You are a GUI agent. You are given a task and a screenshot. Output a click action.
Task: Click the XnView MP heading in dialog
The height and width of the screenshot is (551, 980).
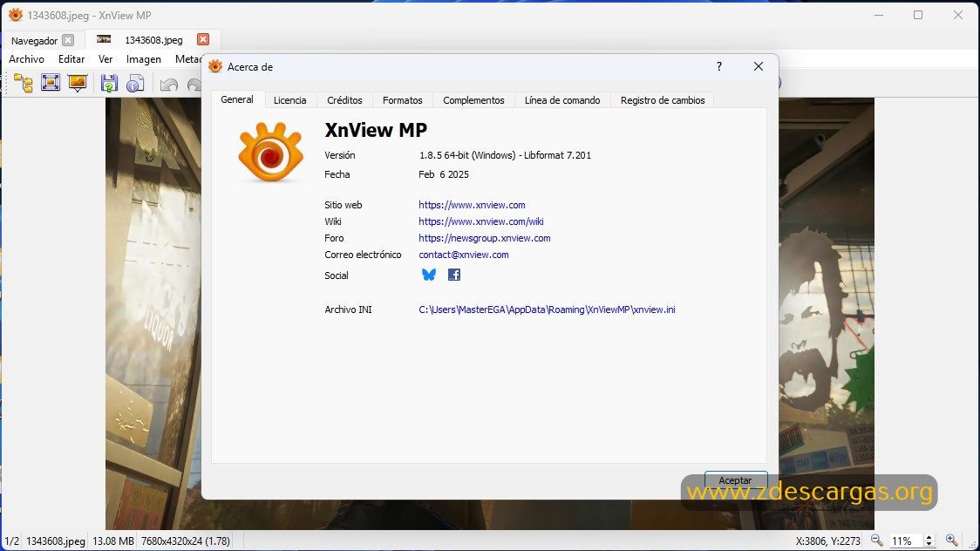click(x=376, y=130)
